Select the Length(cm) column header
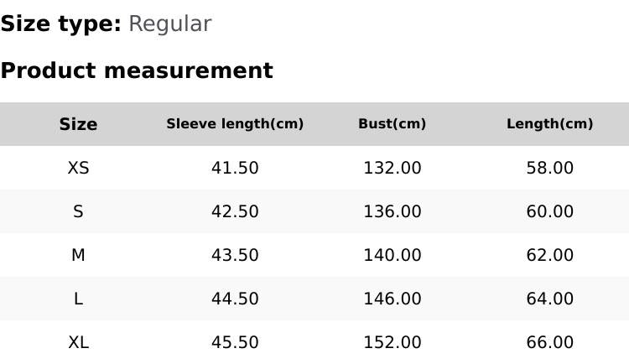 tap(549, 124)
